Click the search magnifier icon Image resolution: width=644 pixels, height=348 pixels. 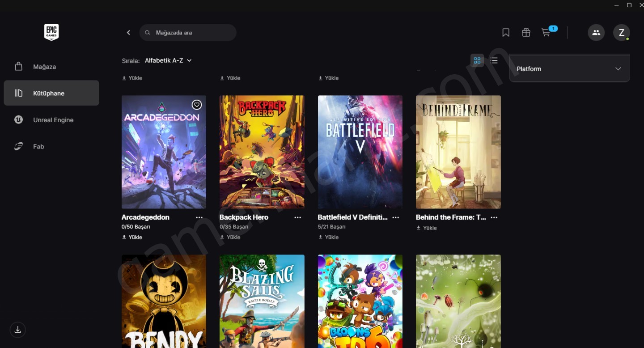click(x=148, y=33)
